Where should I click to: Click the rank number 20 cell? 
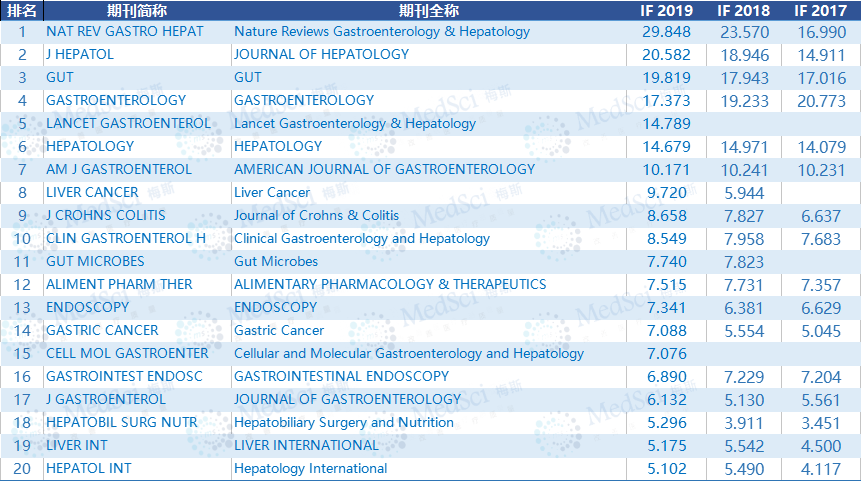point(21,468)
